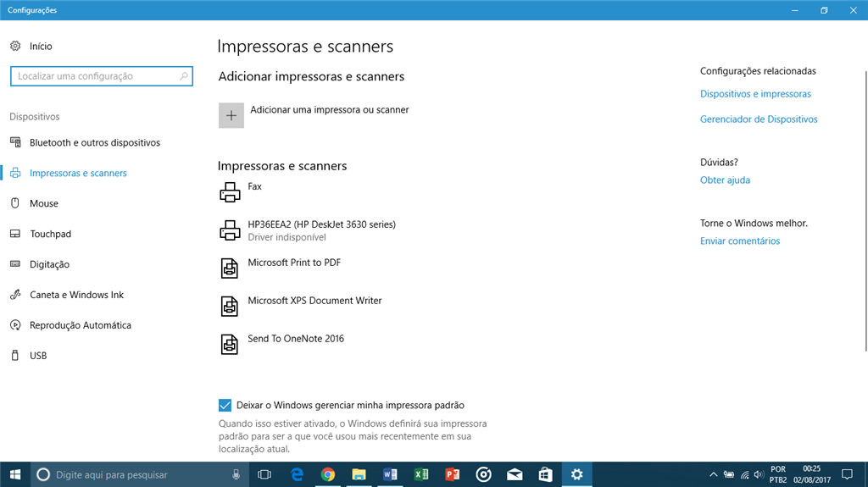
Task: Show hidden system tray icons
Action: (714, 474)
